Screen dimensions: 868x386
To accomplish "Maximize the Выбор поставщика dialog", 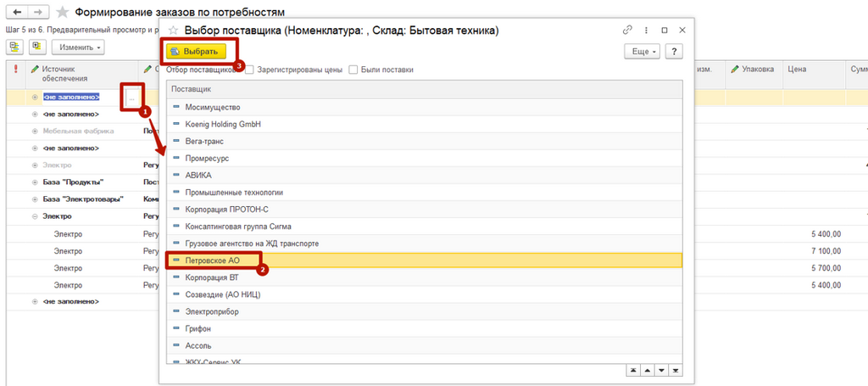I will tap(665, 30).
